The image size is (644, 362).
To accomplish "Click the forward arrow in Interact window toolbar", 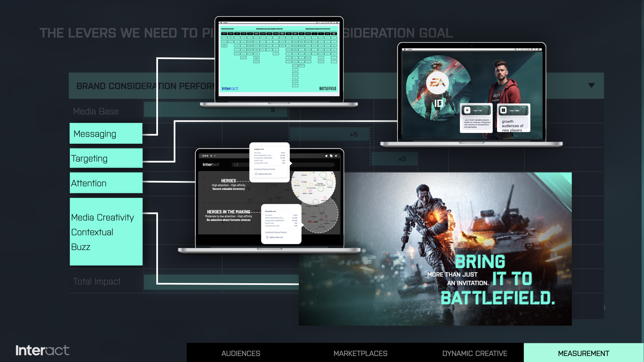I will (x=215, y=156).
